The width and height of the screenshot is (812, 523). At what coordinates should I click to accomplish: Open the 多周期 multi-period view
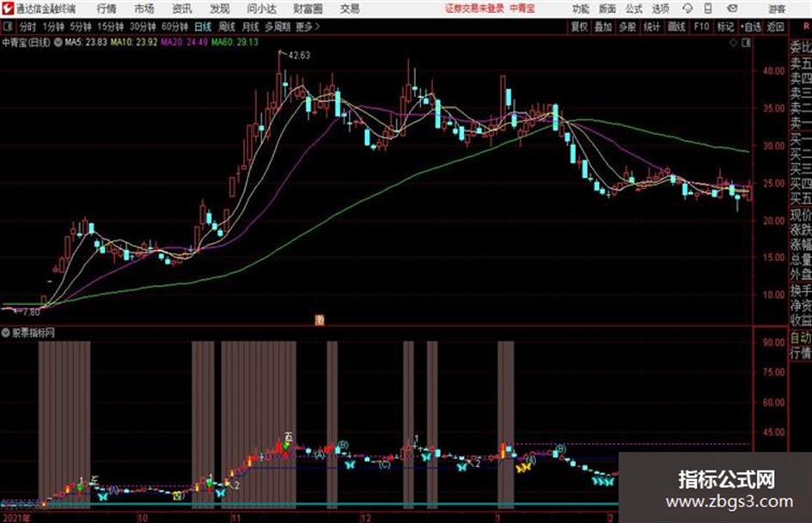278,27
